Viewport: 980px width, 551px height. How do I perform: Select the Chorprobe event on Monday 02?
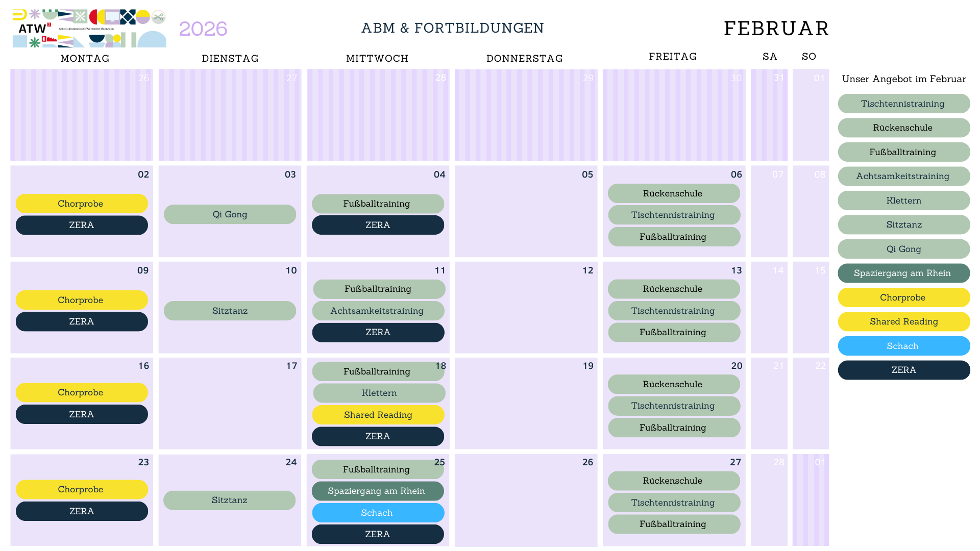[x=82, y=204]
